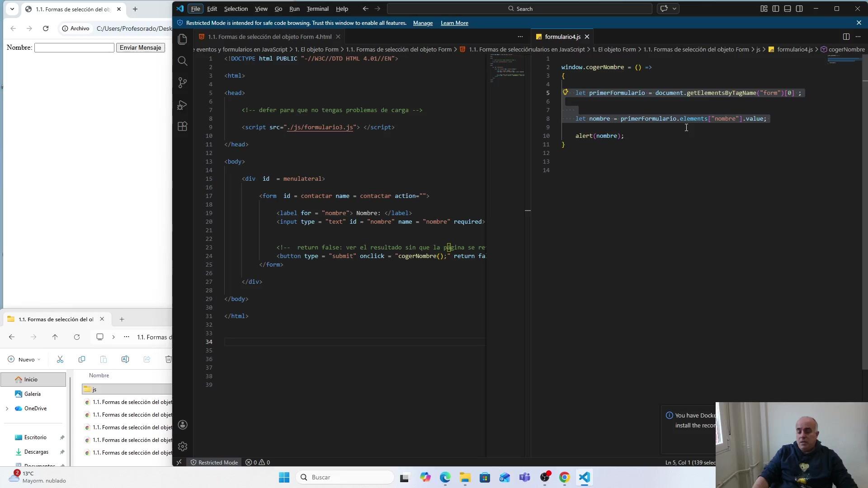Viewport: 868px width, 488px height.
Task: Open the Windows Start menu
Action: 284,477
